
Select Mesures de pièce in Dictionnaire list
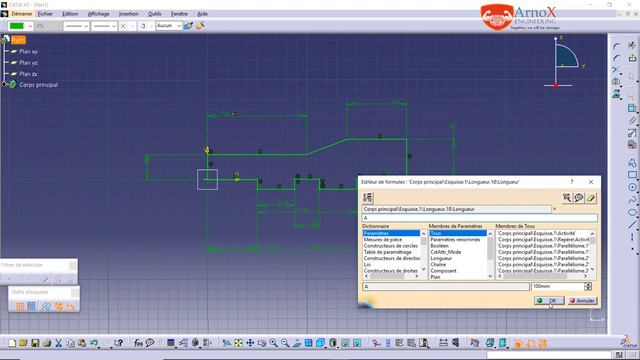382,240
